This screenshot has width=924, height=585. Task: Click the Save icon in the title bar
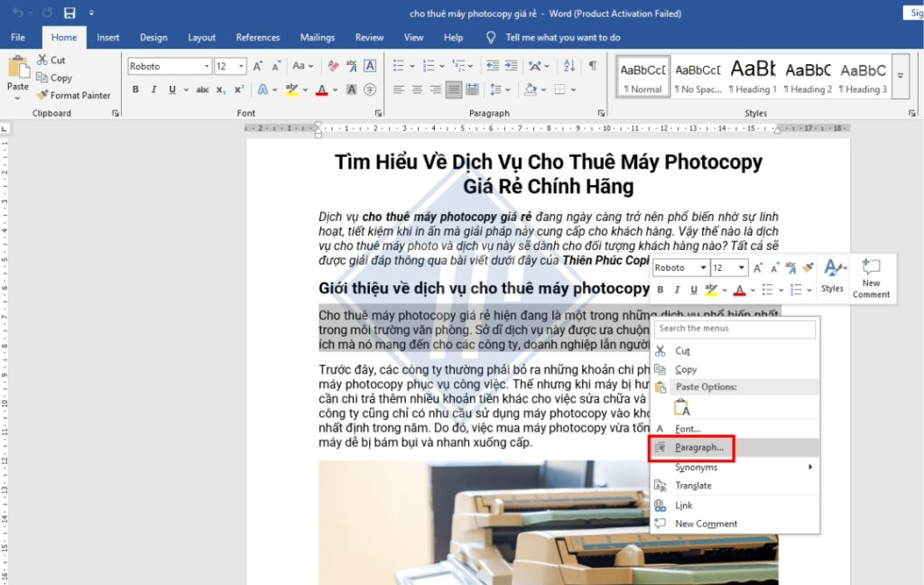pos(69,13)
